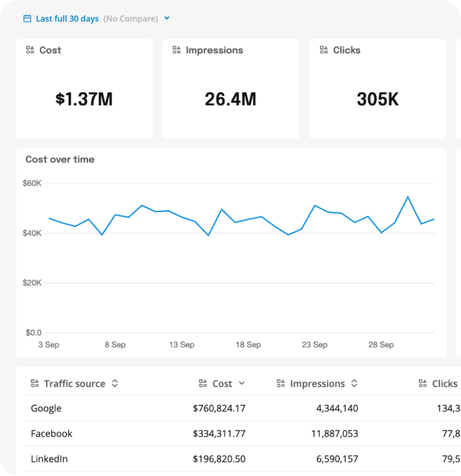The image size is (461, 476).
Task: Click the highest peak of the cost line
Action: click(408, 197)
